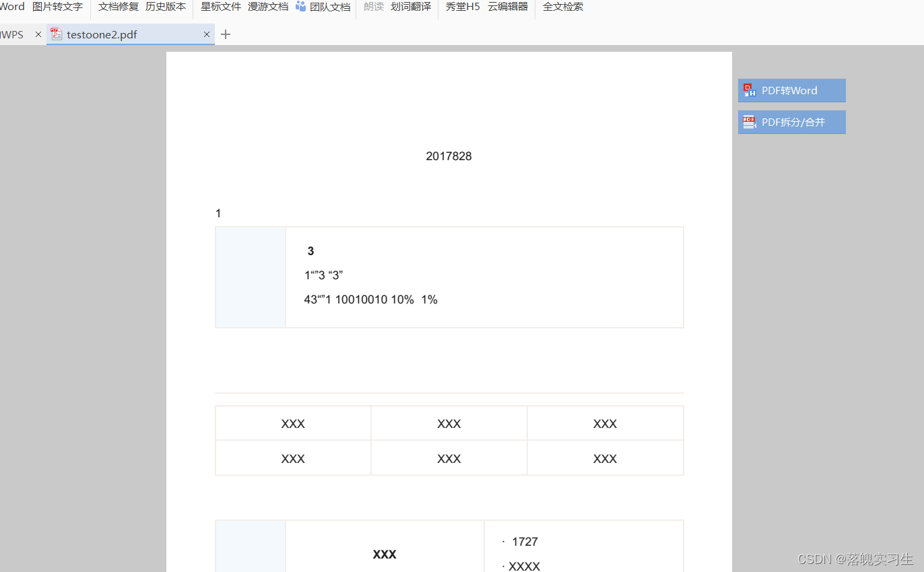This screenshot has height=572, width=924.
Task: Click the 团队文档 people icon
Action: [x=301, y=6]
